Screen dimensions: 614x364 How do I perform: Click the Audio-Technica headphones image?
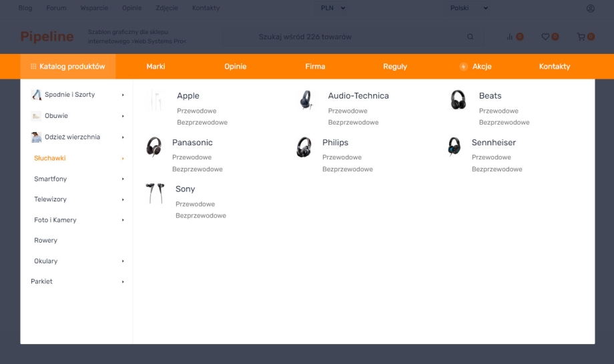pyautogui.click(x=306, y=100)
